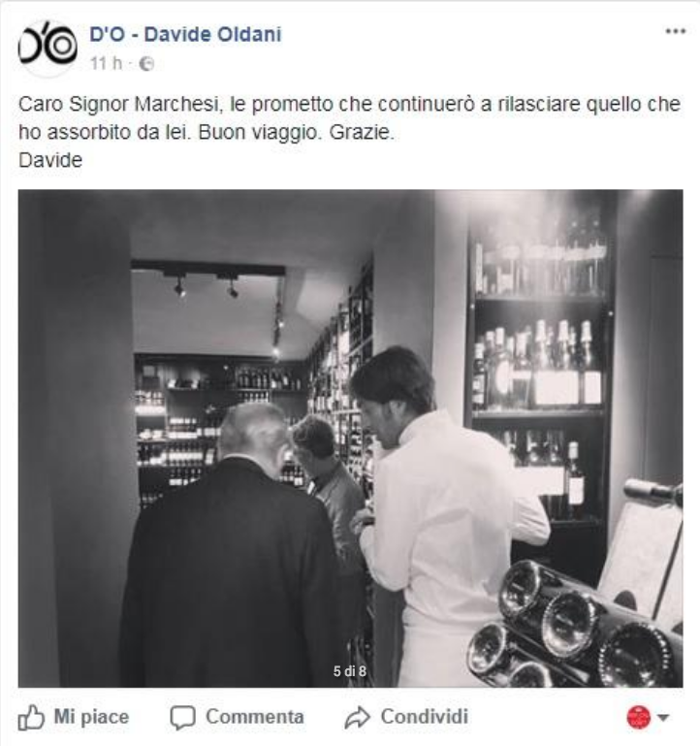Share the post via Condividi
Screen dimensions: 700x746
425,717
